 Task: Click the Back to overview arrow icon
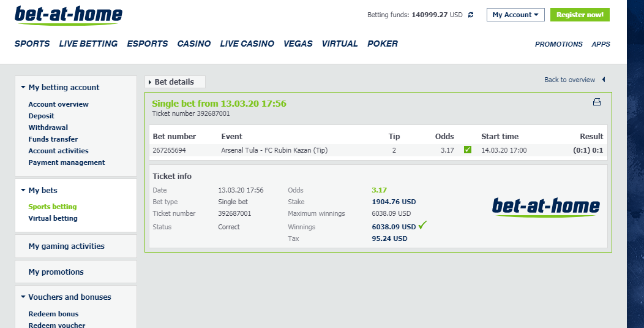[604, 80]
